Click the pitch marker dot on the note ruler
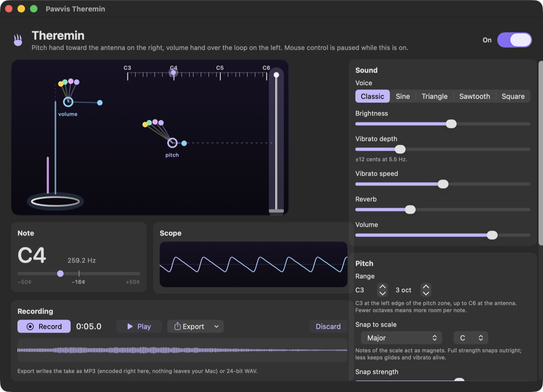543x392 pixels. click(x=173, y=73)
